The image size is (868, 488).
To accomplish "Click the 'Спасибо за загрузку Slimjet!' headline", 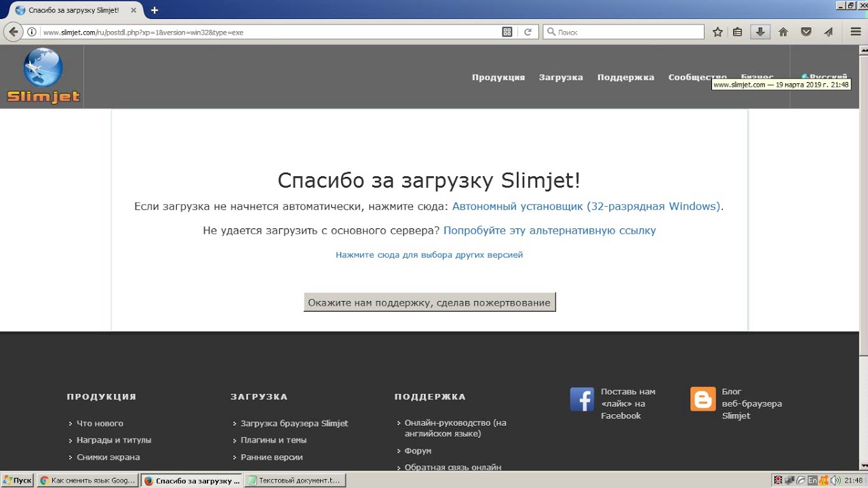I will coord(429,180).
